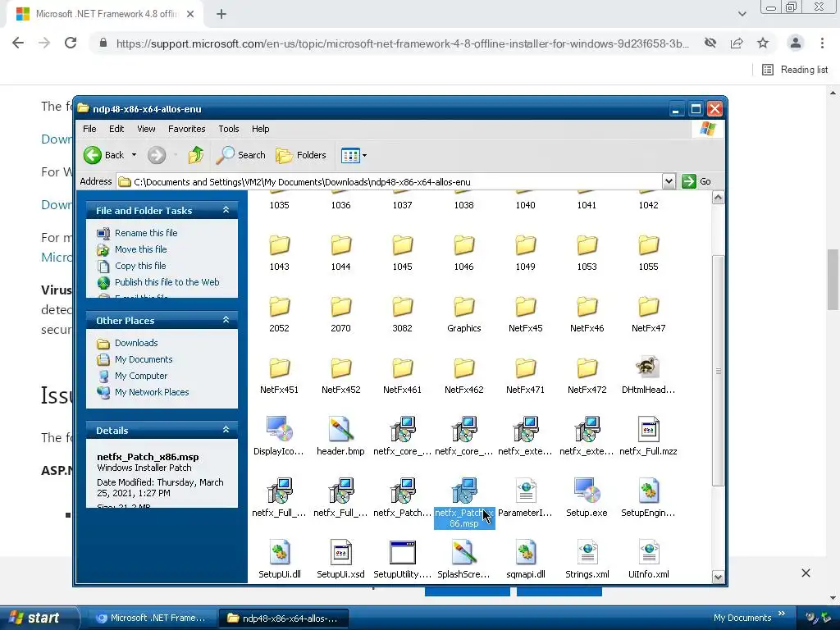Select the Setup.exe file icon
This screenshot has height=630, width=840.
[x=587, y=491]
